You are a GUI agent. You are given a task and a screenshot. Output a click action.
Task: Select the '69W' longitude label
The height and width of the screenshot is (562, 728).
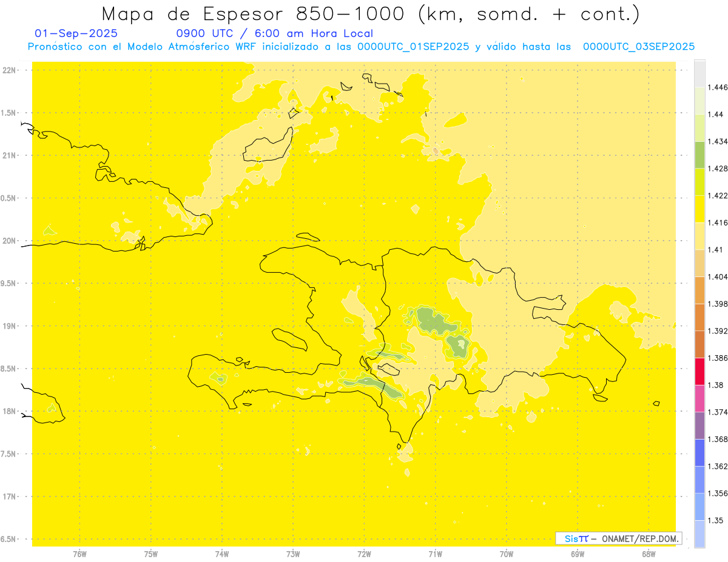[578, 554]
